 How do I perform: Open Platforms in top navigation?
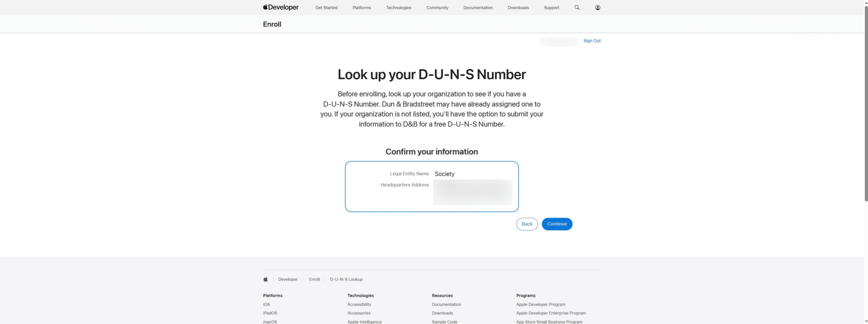pos(361,7)
